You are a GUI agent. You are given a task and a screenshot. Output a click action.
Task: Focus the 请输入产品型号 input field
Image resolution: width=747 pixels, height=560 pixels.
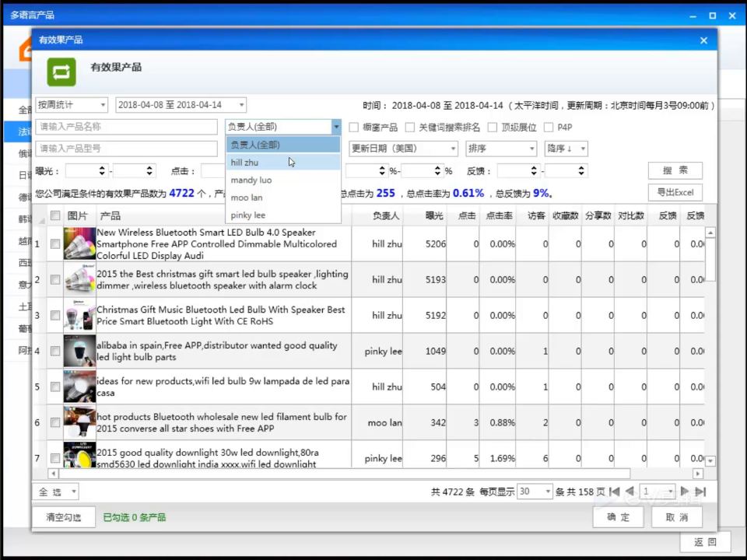pos(126,149)
